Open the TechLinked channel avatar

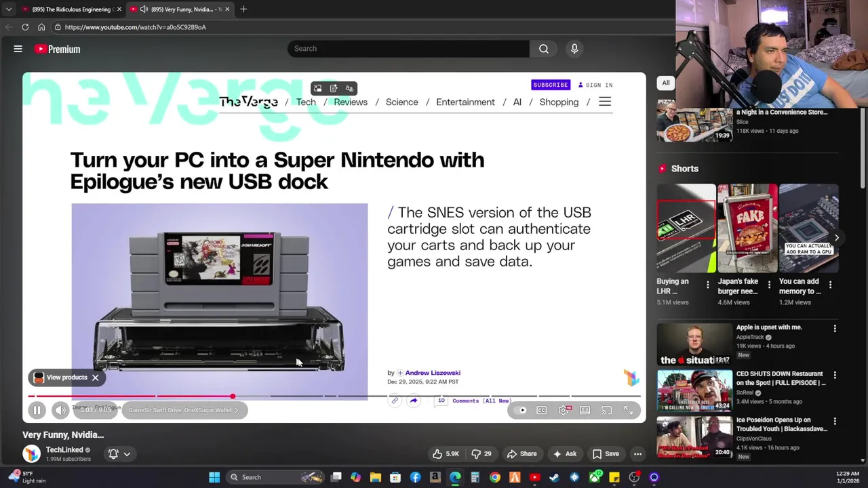click(x=31, y=454)
